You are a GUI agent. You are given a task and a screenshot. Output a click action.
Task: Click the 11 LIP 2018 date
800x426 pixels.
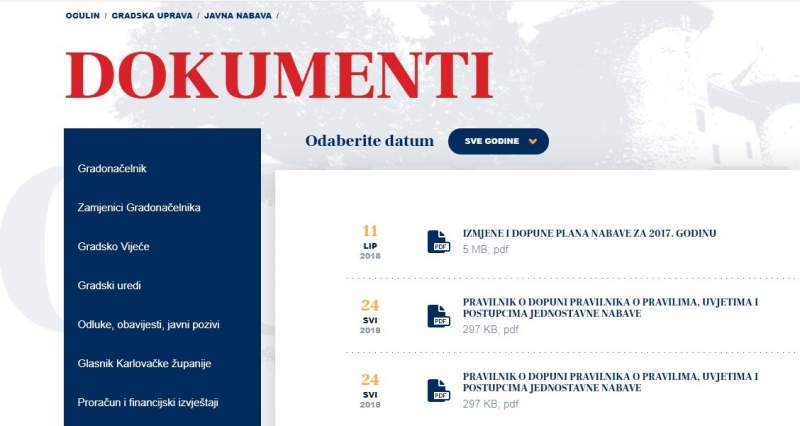(370, 242)
